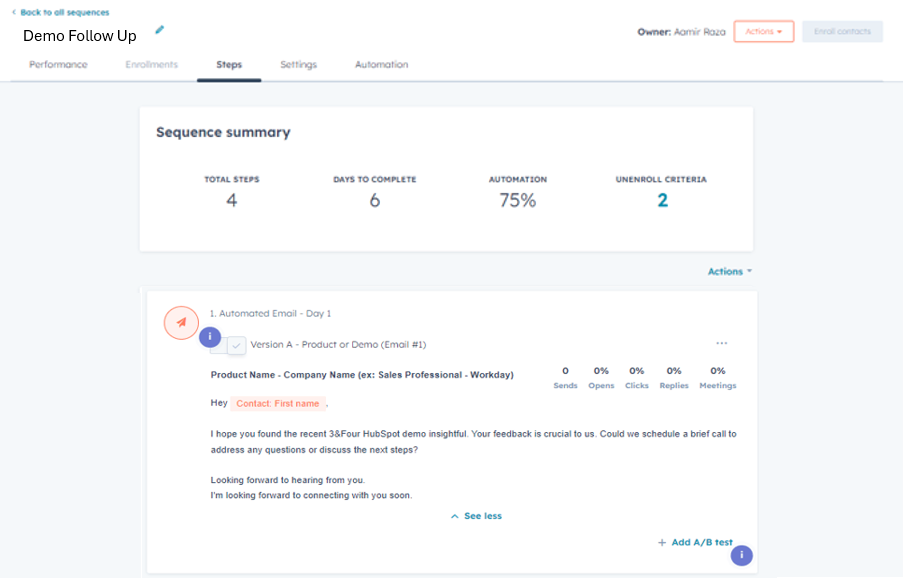Click the Enroll contacts button

click(x=843, y=32)
